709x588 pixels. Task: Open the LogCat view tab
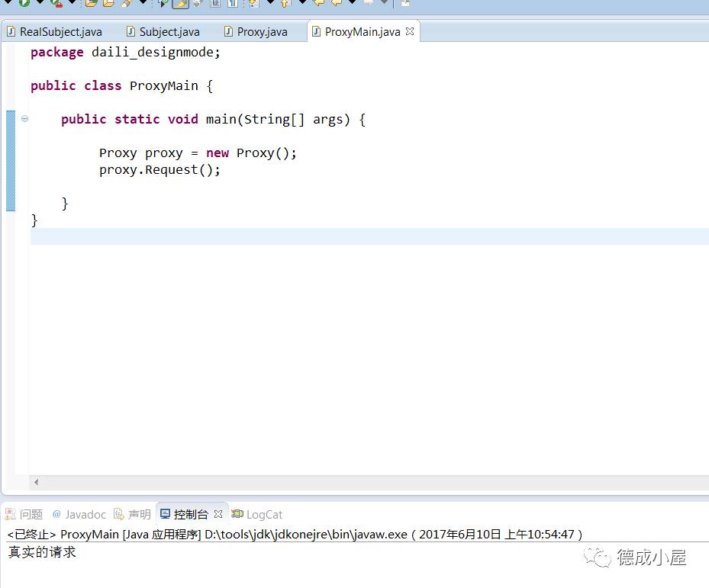(257, 514)
